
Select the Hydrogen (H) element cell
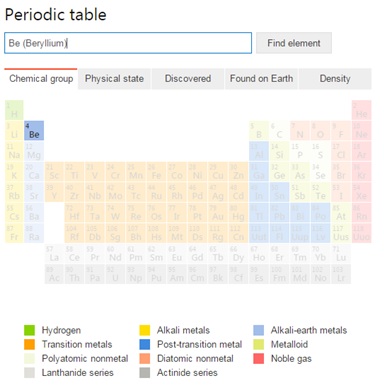[x=14, y=110]
